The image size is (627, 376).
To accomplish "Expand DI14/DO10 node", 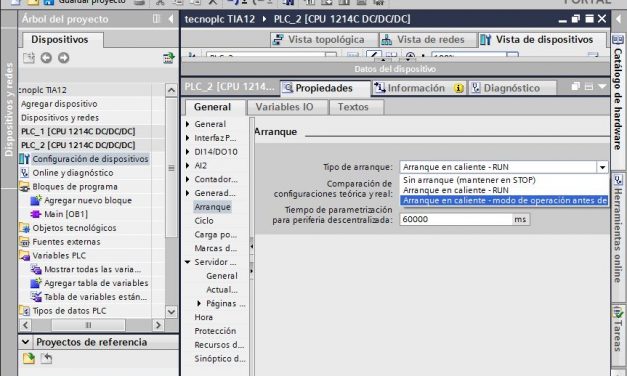I will 188,152.
